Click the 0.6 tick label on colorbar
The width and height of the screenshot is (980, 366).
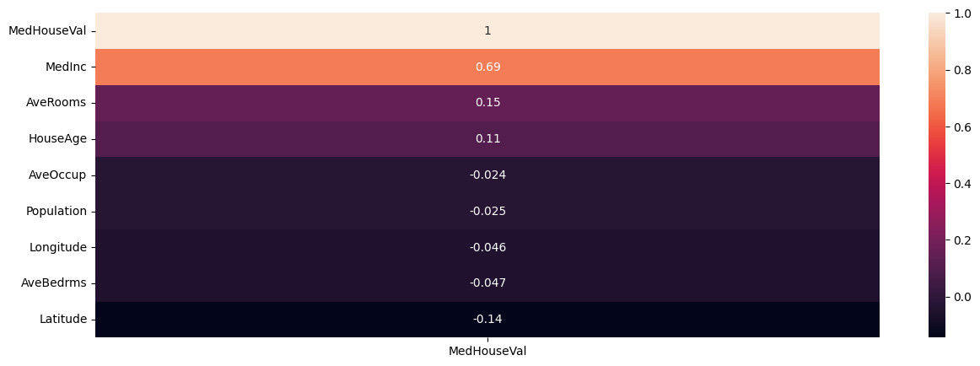click(x=963, y=127)
